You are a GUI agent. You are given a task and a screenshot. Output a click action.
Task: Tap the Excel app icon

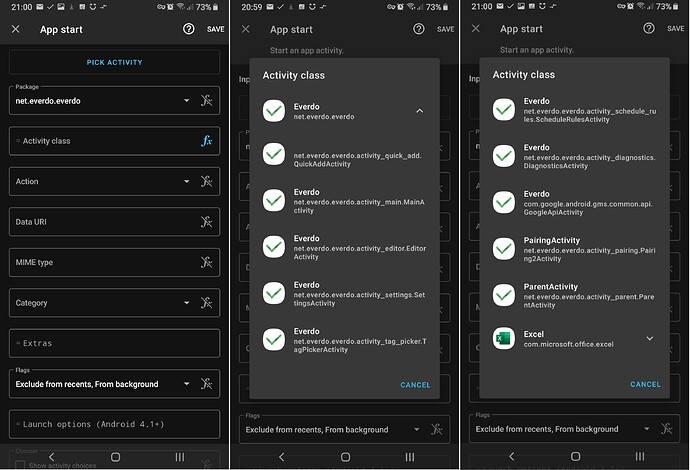click(x=504, y=338)
